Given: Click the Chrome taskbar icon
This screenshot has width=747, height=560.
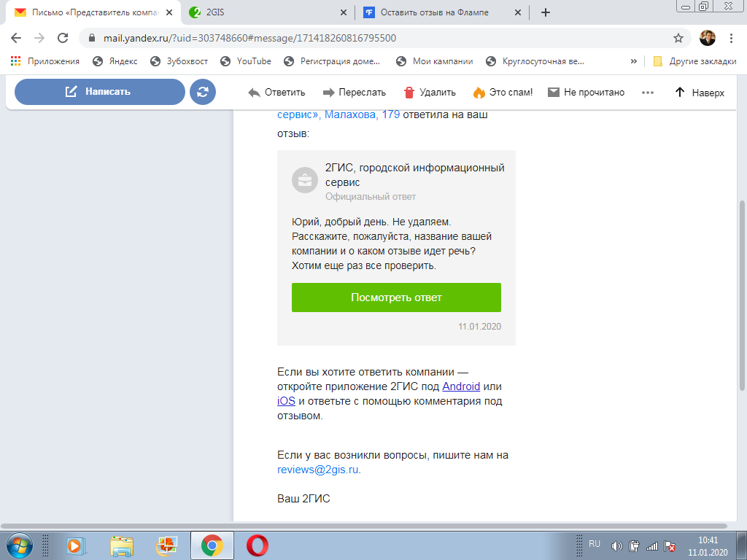Looking at the screenshot, I should pyautogui.click(x=212, y=545).
